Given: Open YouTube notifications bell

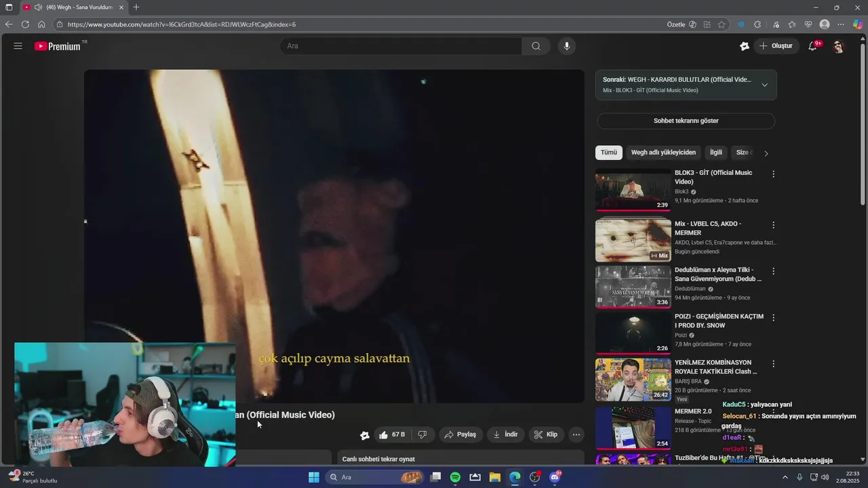Looking at the screenshot, I should (813, 46).
